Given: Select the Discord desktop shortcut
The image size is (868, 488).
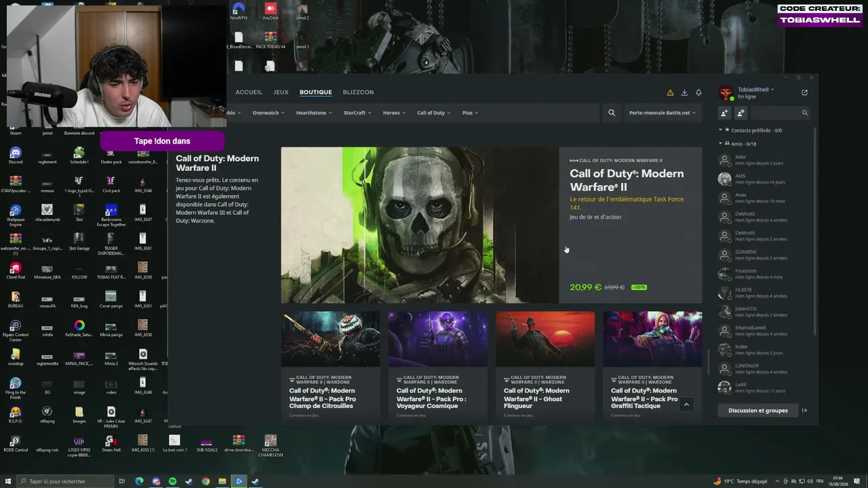Looking at the screenshot, I should click(x=16, y=156).
